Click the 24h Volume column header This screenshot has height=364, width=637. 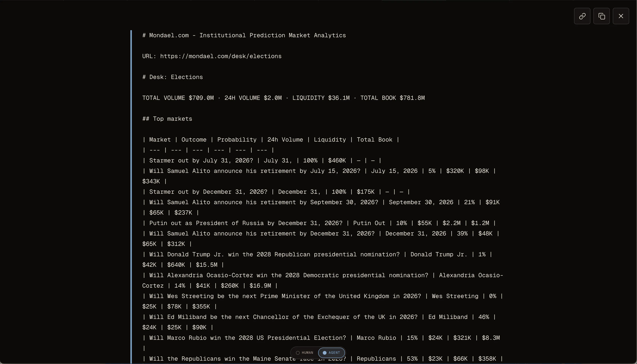pos(285,140)
